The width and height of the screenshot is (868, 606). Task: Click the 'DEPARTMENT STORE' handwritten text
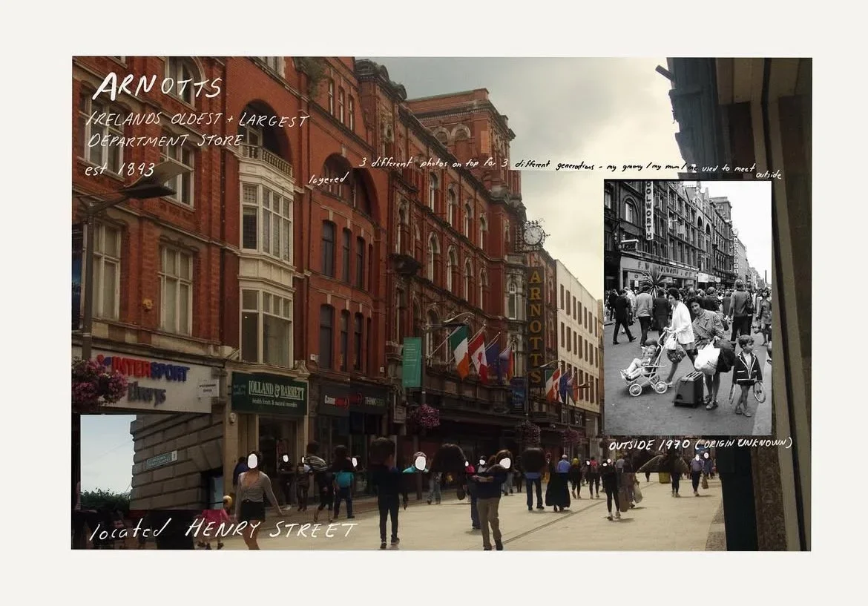coord(165,141)
